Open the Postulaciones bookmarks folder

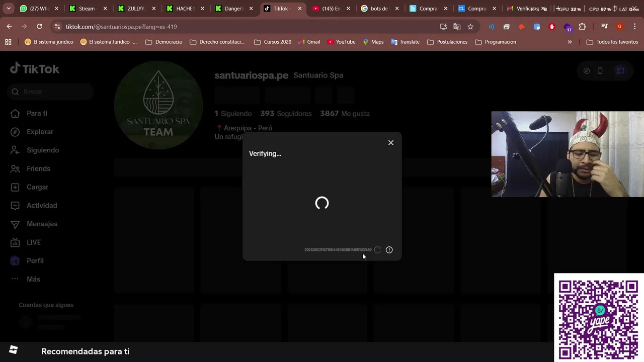447,42
